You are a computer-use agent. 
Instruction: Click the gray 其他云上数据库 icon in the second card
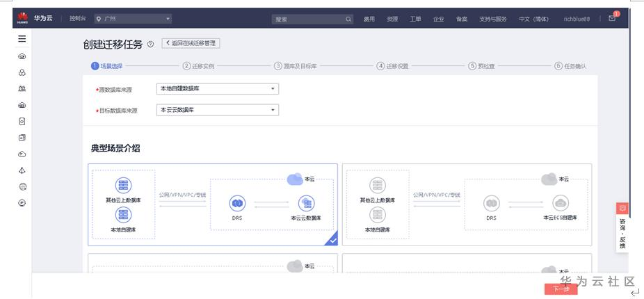tap(378, 186)
